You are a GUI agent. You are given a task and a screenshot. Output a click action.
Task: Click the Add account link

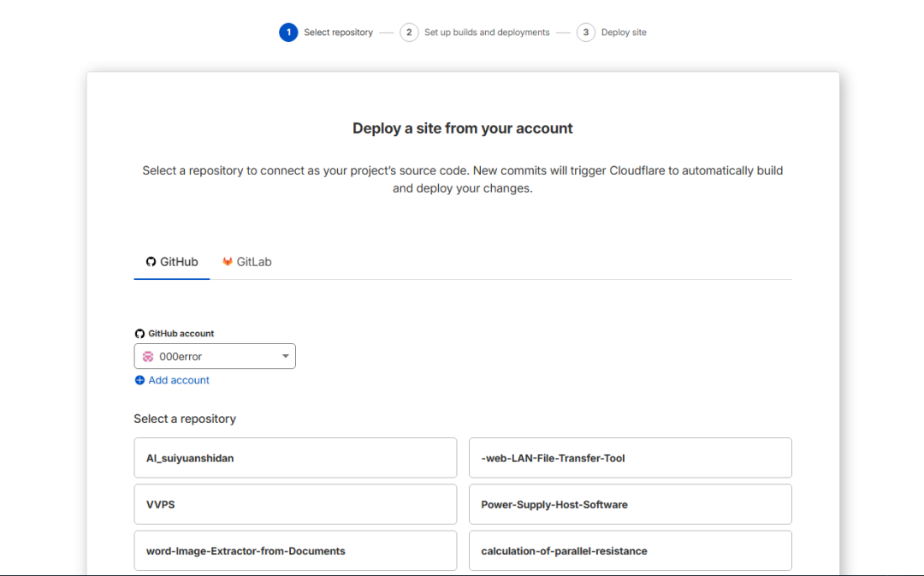[x=179, y=380]
